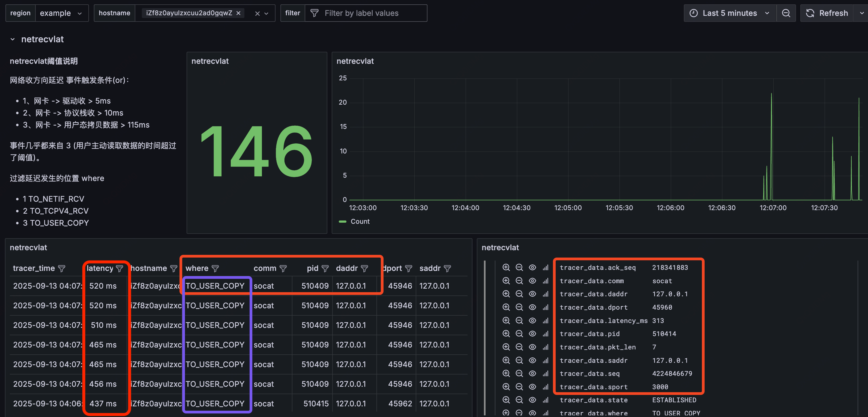The height and width of the screenshot is (417, 868).
Task: Clear all hostname selections
Action: [x=258, y=13]
